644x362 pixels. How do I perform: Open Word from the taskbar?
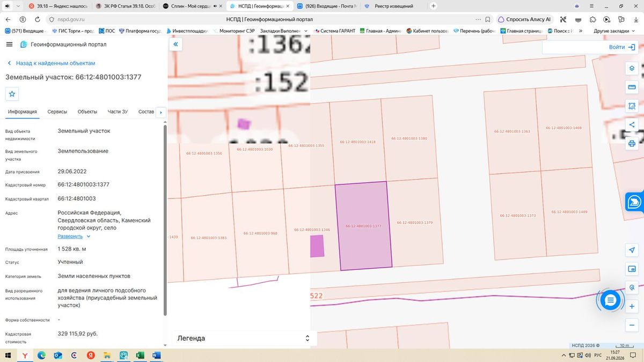coord(156,355)
